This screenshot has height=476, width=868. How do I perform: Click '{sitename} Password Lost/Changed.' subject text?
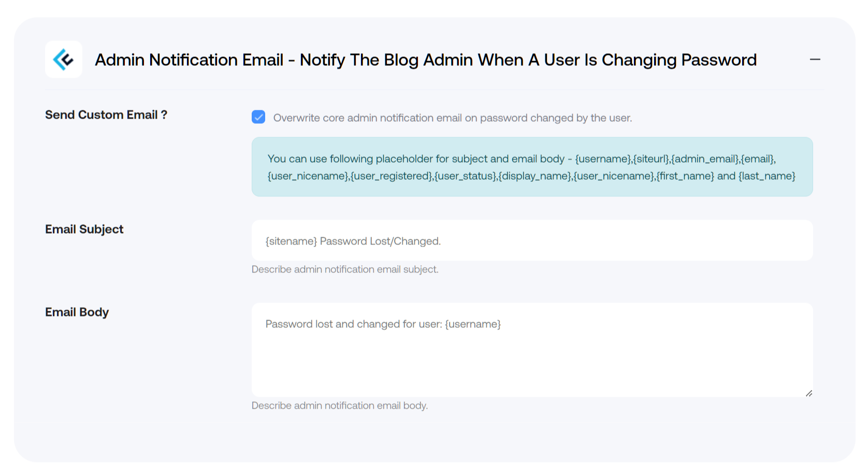click(353, 241)
